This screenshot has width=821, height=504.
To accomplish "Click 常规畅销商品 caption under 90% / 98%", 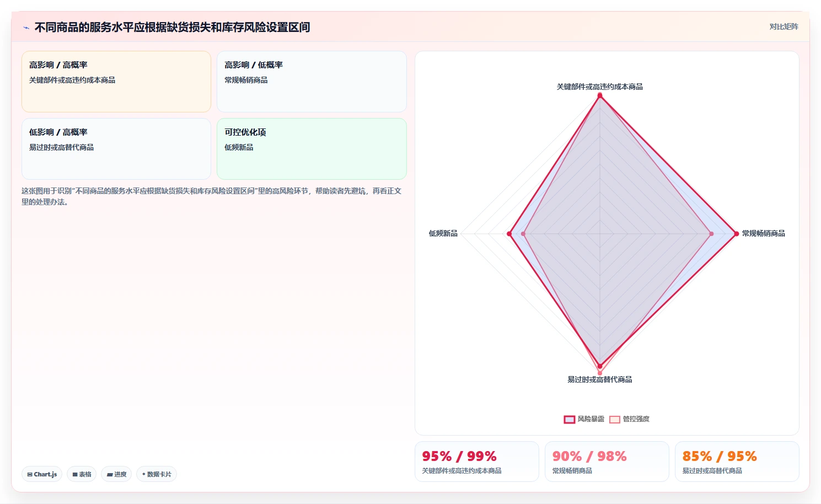I will coord(572,470).
